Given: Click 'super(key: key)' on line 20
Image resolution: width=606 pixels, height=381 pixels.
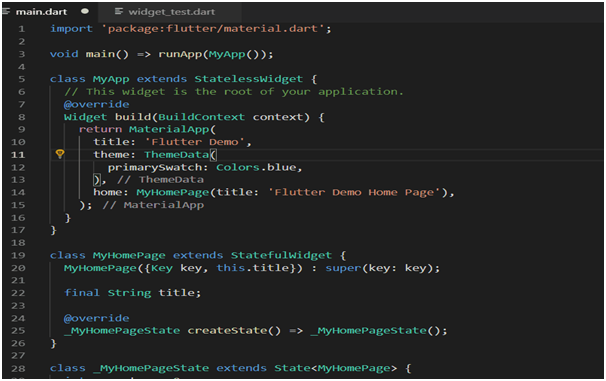Looking at the screenshot, I should point(379,268).
